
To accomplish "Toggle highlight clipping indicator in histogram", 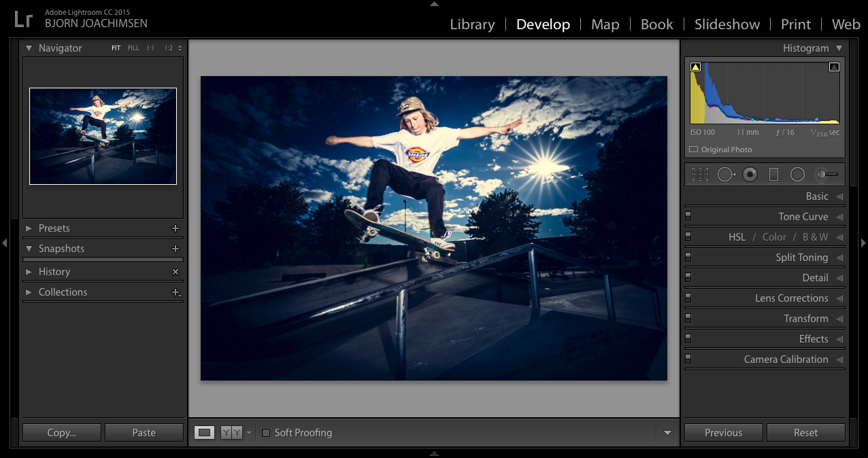I will [x=834, y=67].
